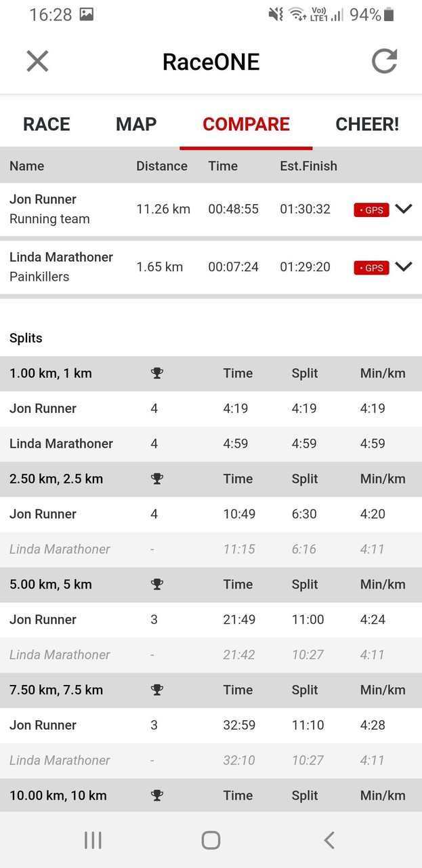This screenshot has width=422, height=868.
Task: Click trophy icon in 5 km split header
Action: pyautogui.click(x=157, y=585)
